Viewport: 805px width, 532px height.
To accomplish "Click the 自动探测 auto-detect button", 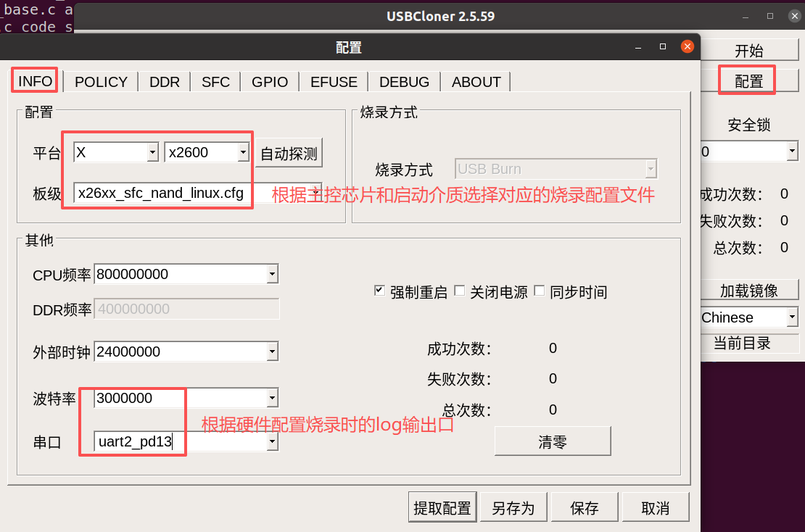I will point(289,153).
